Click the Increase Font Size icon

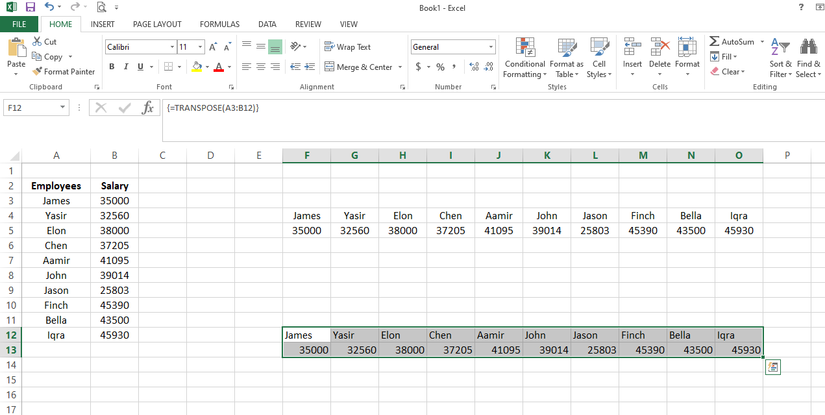(213, 47)
